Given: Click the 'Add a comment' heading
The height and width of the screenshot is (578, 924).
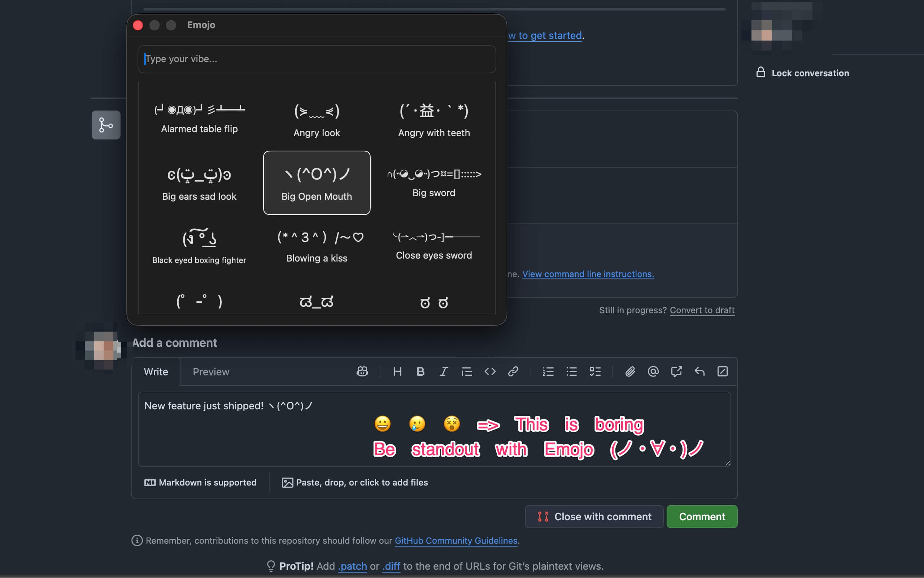Looking at the screenshot, I should click(174, 342).
